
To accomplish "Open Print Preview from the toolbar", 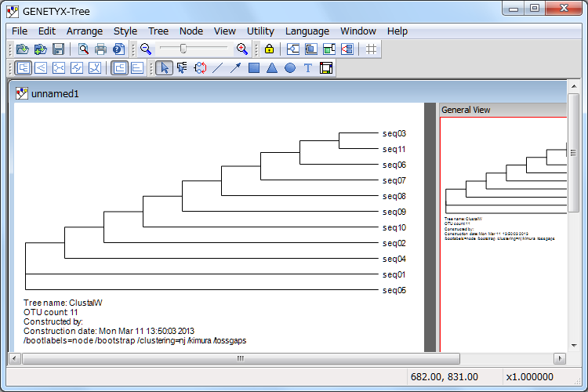I will 83,49.
